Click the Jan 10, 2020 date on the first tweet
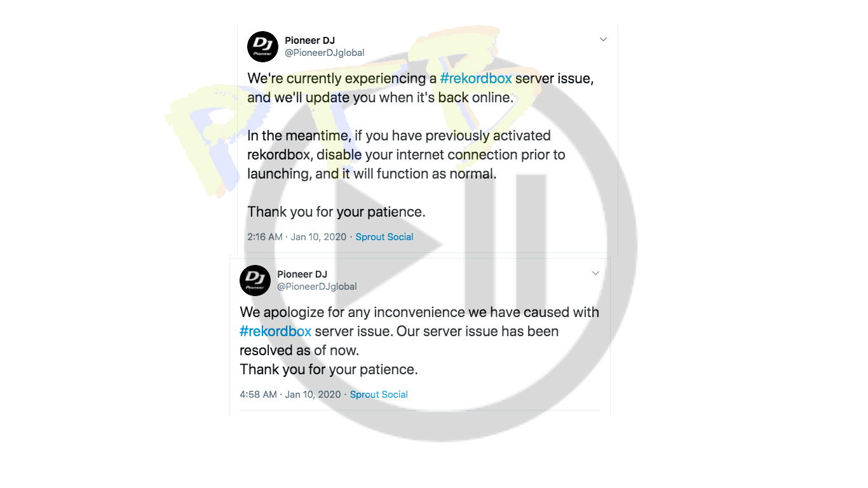868x488 pixels. [x=318, y=237]
